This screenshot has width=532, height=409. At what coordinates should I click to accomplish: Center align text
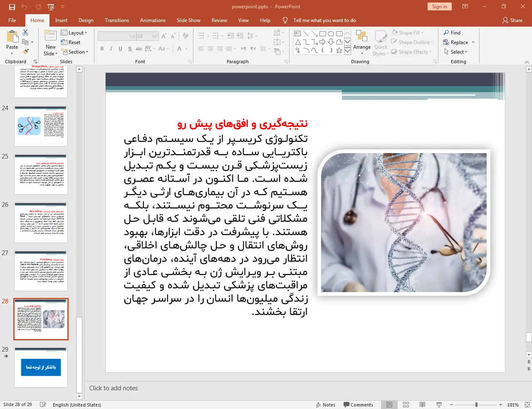click(x=210, y=49)
